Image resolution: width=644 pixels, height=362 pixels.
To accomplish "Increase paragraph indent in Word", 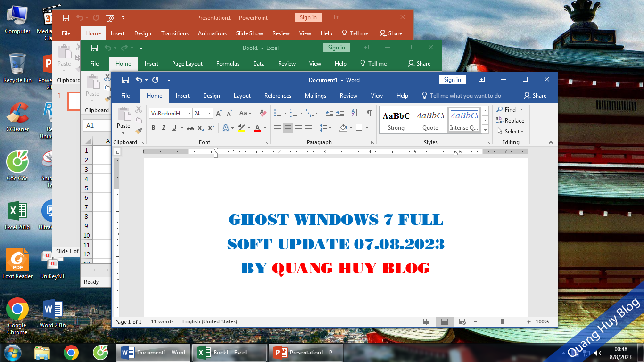I will pos(340,113).
